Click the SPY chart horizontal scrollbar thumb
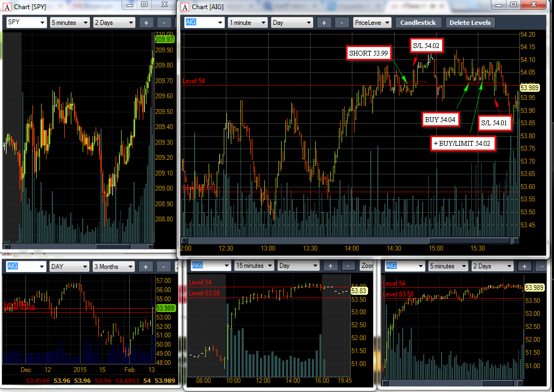This screenshot has width=554, height=392. click(113, 246)
